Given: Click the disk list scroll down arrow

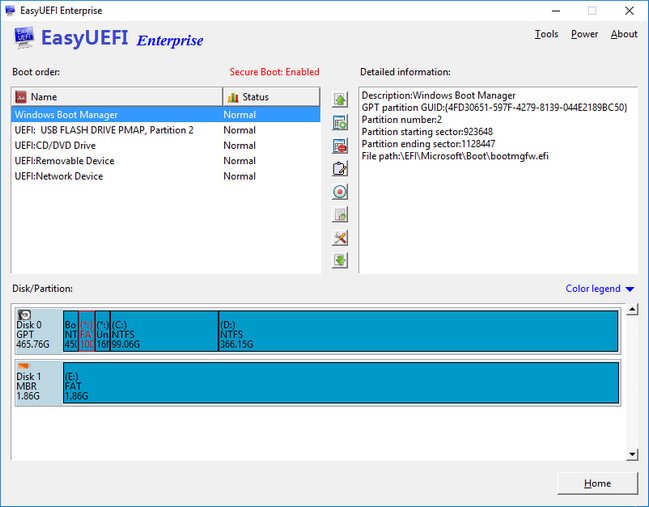Looking at the screenshot, I should [632, 455].
